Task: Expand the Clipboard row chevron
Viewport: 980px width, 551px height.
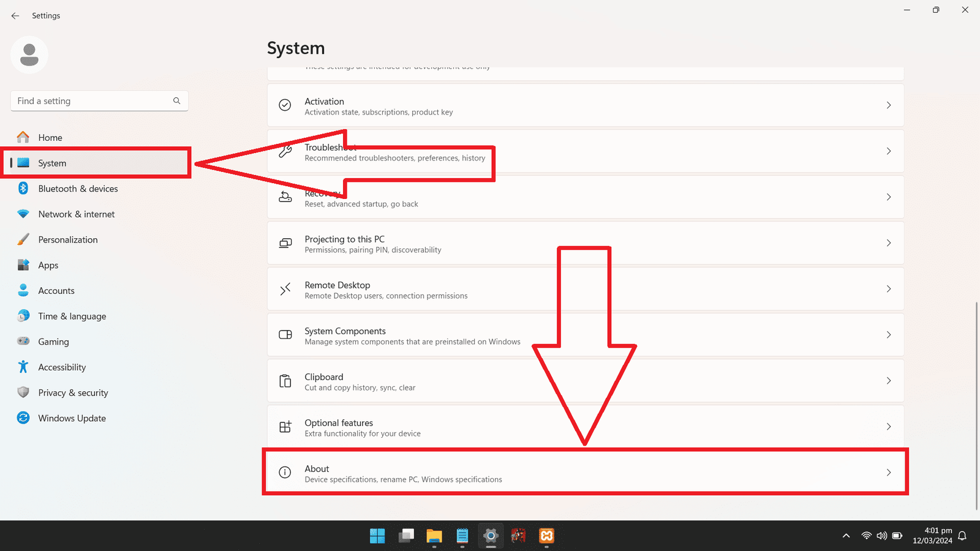Action: point(889,381)
